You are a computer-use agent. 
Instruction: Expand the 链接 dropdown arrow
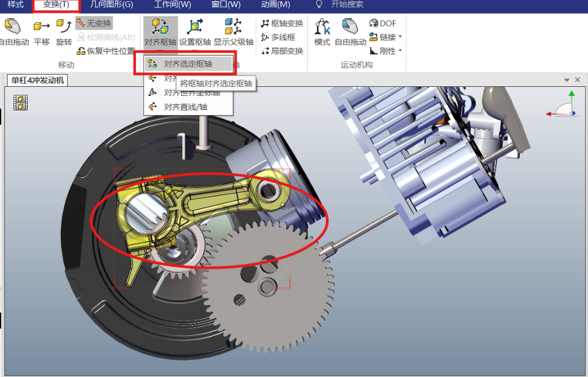400,37
